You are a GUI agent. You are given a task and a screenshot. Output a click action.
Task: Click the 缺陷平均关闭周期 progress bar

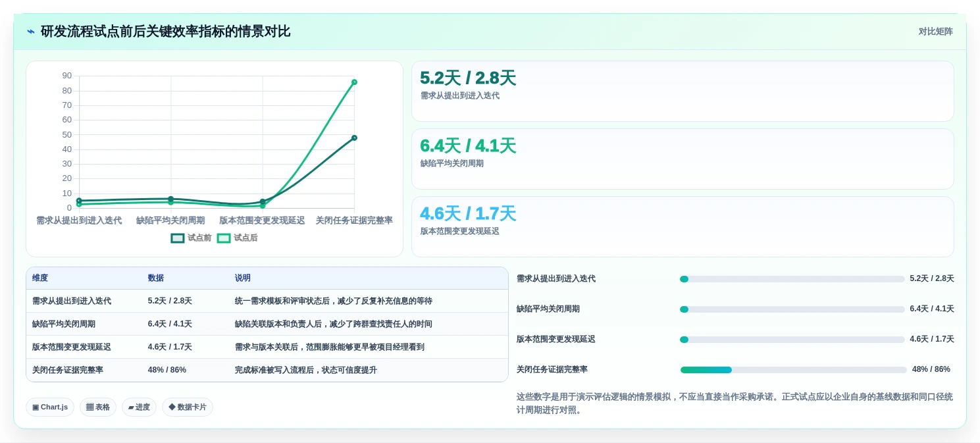coord(792,309)
